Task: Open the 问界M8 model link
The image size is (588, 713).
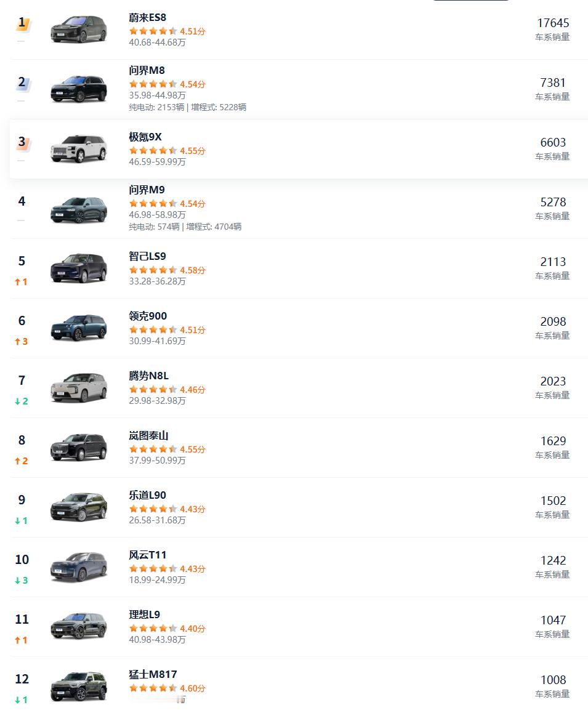Action: [x=147, y=70]
